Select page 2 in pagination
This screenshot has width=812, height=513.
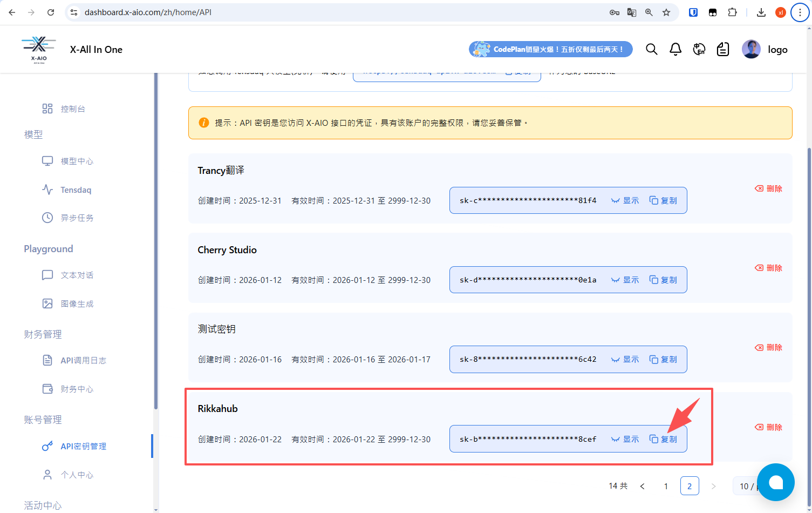[690, 486]
